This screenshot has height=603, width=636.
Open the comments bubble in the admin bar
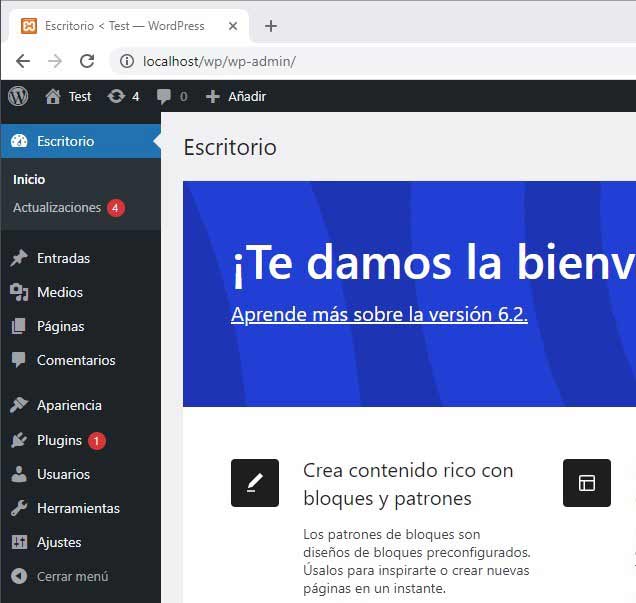pos(163,97)
